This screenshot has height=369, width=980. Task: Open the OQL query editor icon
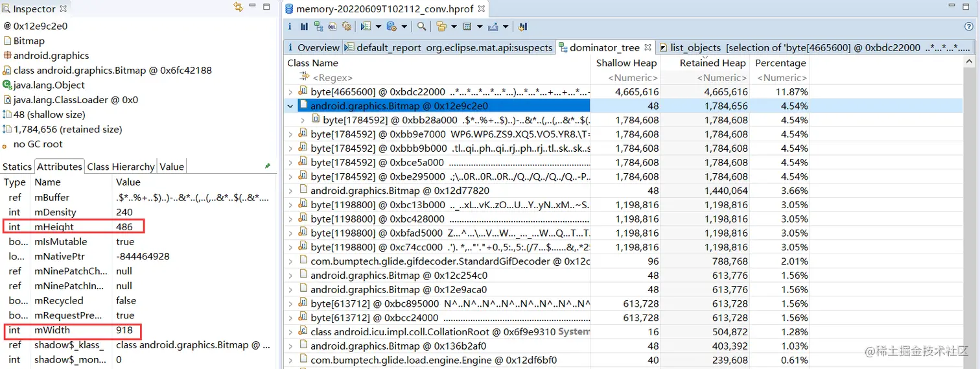pos(332,27)
